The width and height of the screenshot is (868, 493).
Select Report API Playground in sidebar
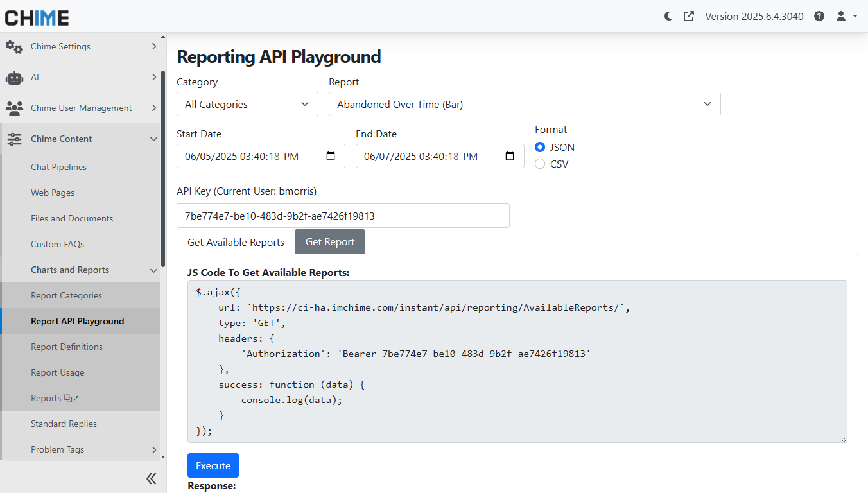point(77,321)
